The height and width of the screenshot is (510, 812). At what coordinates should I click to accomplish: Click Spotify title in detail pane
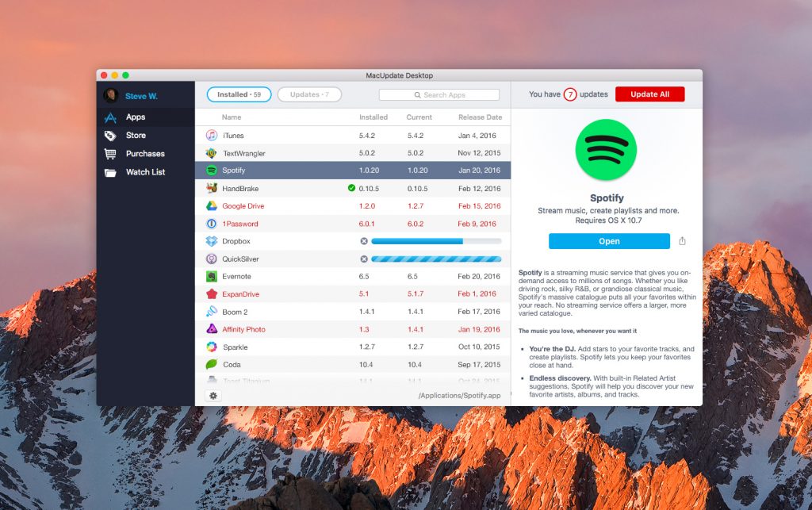pos(607,197)
